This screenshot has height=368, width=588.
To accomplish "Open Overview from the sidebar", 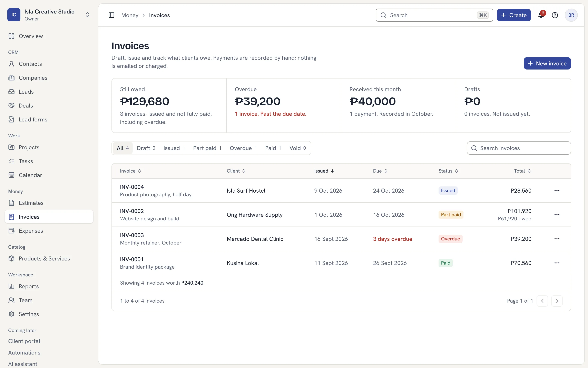I will click(49, 36).
